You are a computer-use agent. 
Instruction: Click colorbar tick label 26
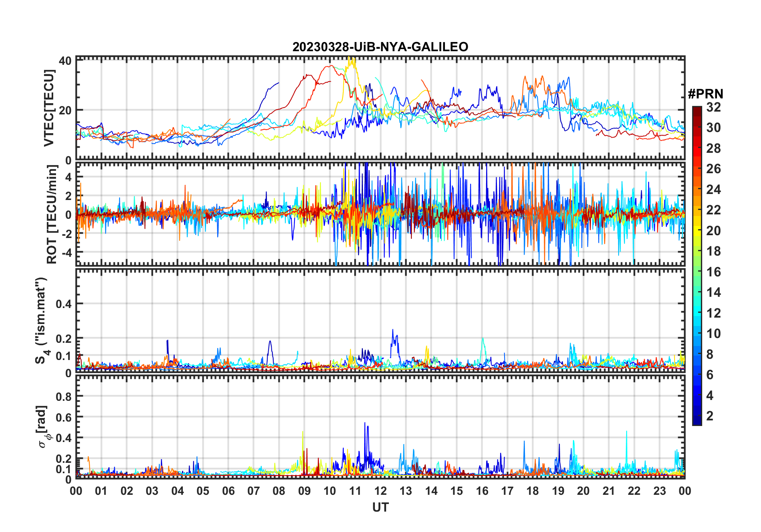713,169
